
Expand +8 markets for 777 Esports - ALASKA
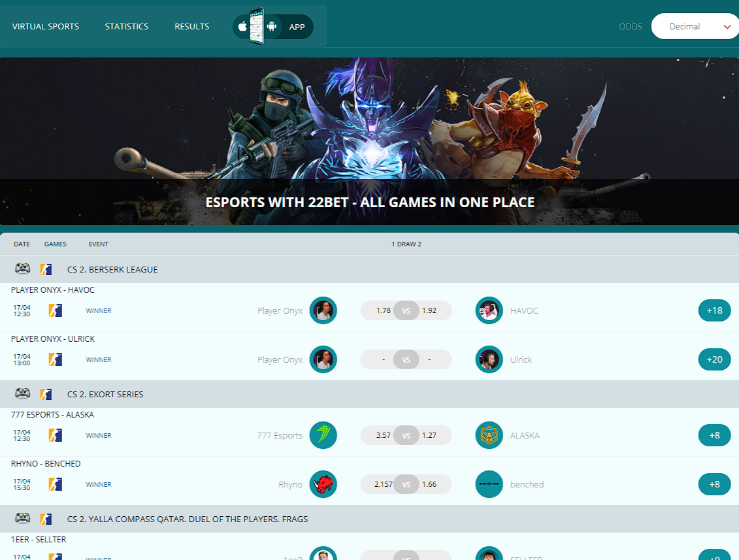(x=714, y=435)
